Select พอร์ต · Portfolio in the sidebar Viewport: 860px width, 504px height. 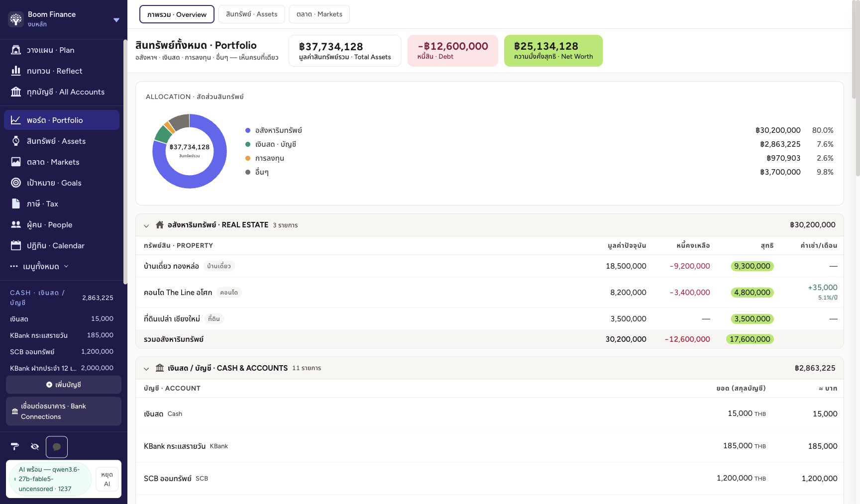coord(62,120)
